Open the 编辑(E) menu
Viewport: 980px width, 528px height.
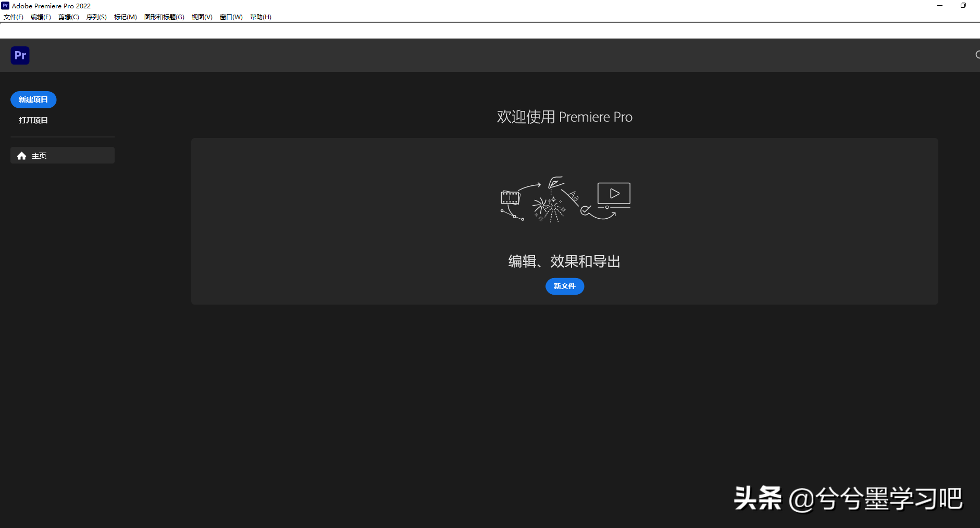tap(41, 17)
